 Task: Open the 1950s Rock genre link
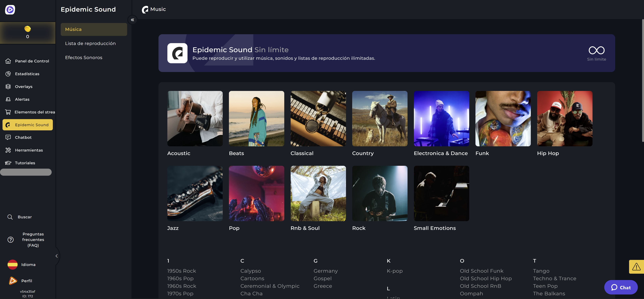[x=181, y=271]
